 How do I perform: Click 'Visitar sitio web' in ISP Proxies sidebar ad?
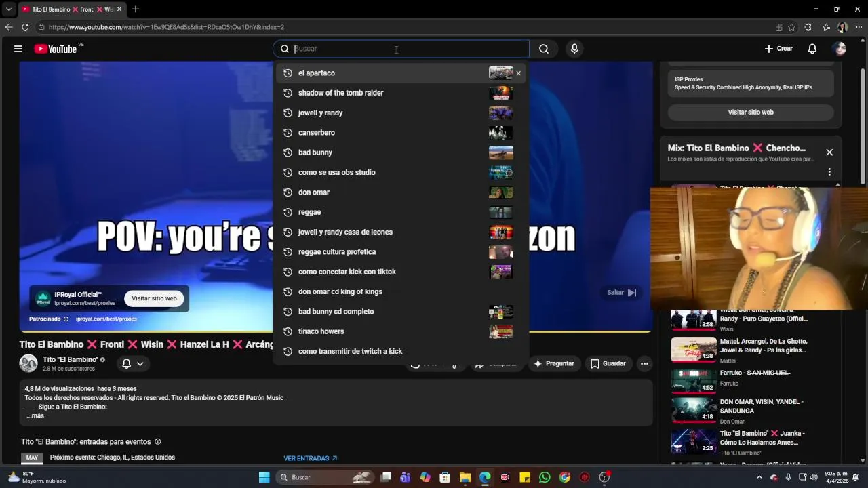tap(751, 113)
